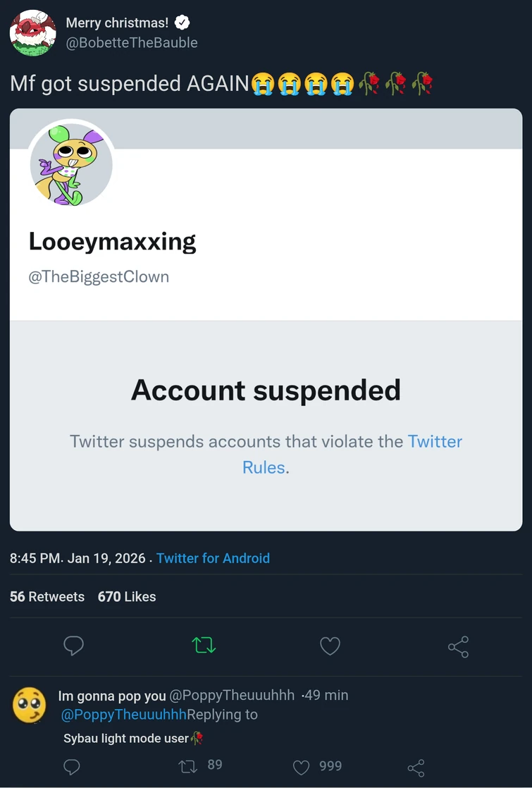Click the reply icon under the main tweet
532x788 pixels.
74,645
